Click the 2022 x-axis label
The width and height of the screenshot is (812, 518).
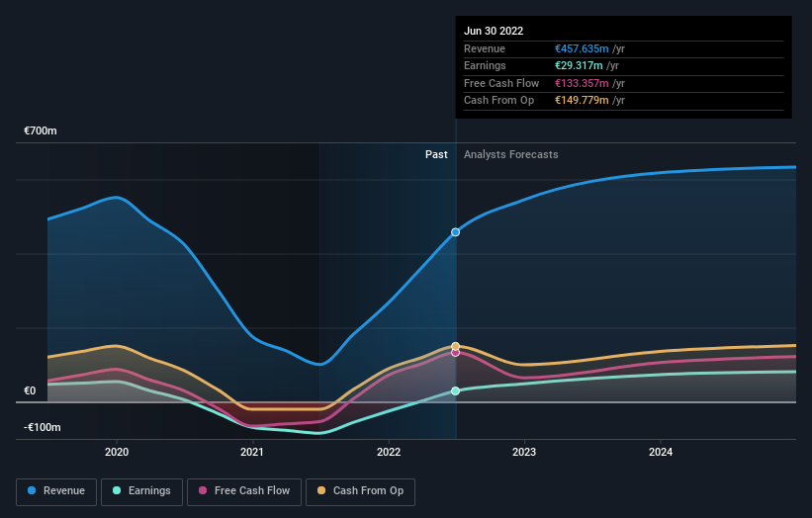click(x=389, y=452)
